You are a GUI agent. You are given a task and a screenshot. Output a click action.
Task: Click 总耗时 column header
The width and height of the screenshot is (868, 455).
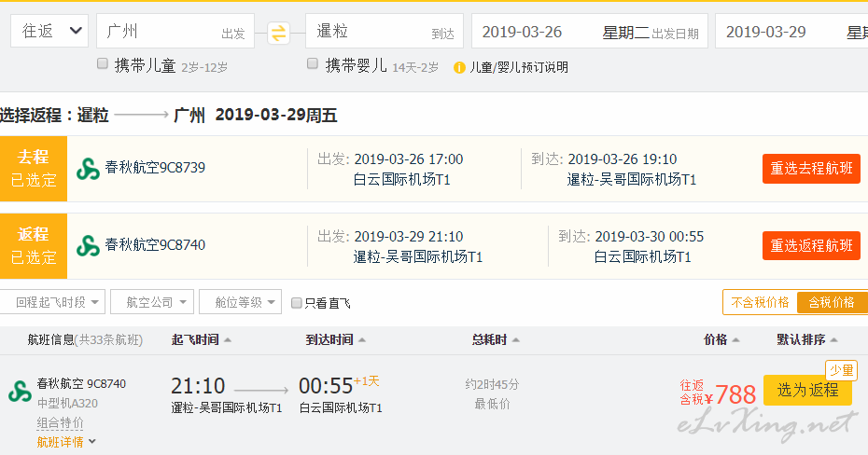point(489,339)
